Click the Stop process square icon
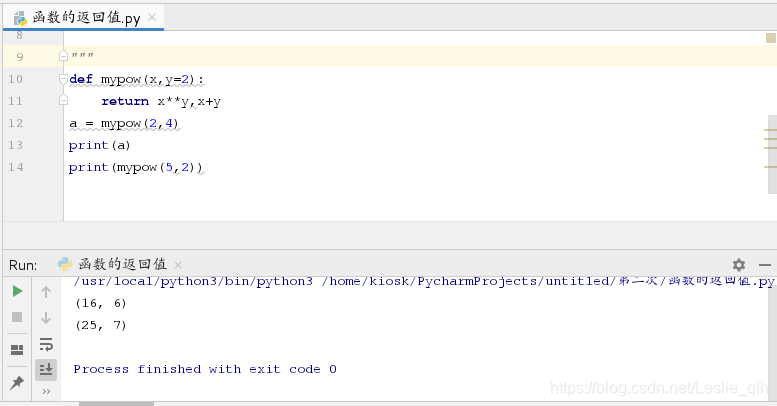 17,317
